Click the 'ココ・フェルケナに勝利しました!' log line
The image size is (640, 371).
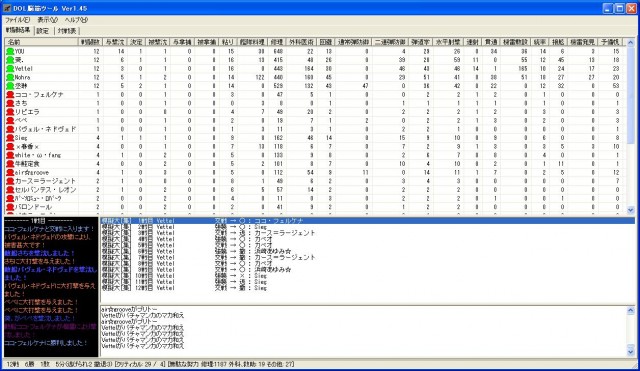tap(46, 343)
